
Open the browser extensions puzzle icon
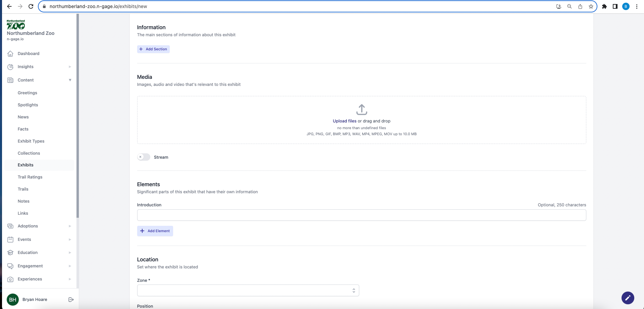(604, 6)
